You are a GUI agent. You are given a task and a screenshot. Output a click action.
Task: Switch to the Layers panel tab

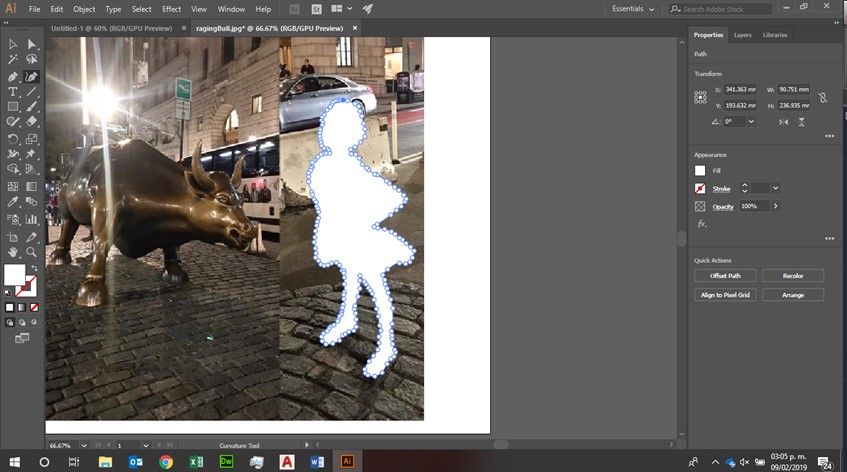[742, 35]
